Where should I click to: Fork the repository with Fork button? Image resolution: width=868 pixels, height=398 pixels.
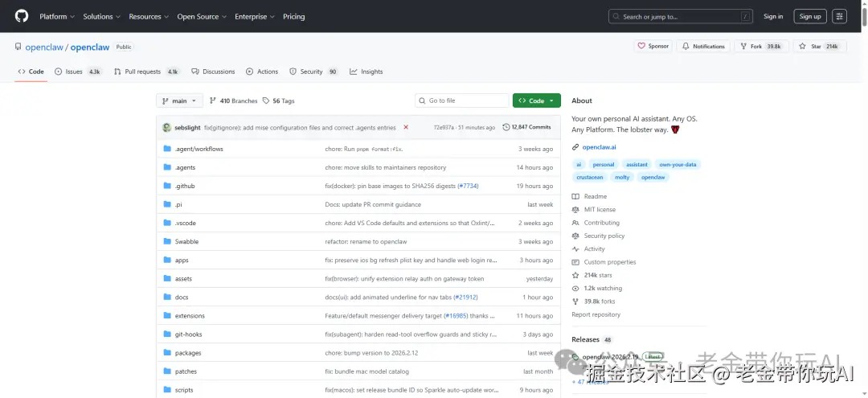760,47
